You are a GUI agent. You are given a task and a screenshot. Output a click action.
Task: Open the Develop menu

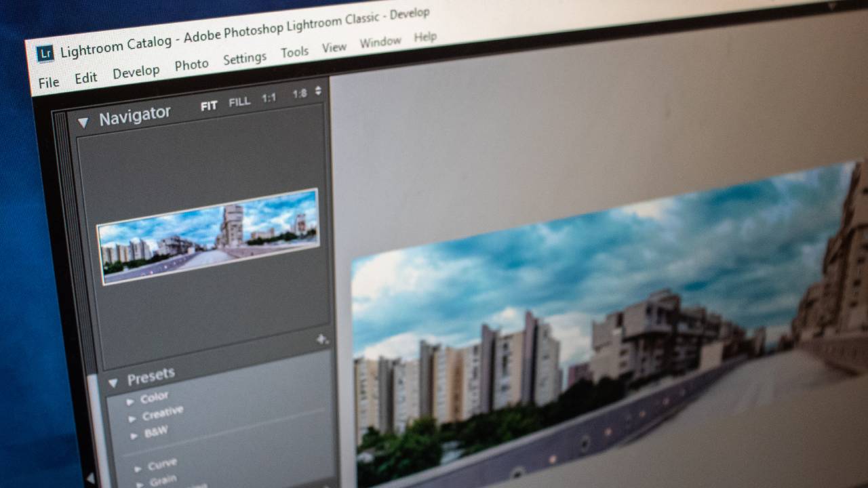click(136, 72)
